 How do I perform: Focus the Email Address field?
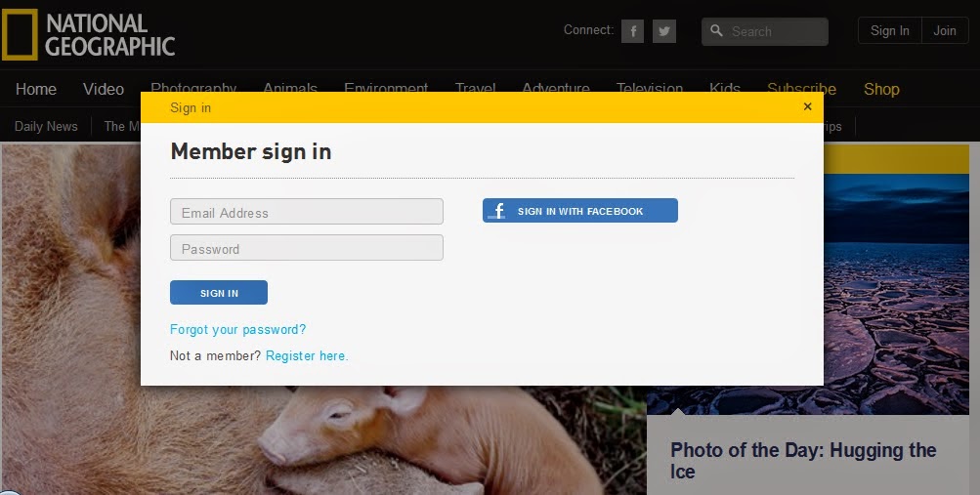click(306, 212)
